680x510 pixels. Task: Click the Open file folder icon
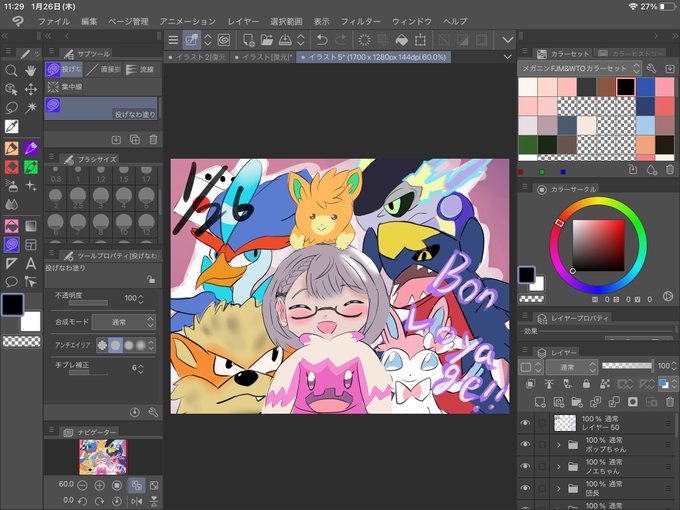[x=267, y=40]
